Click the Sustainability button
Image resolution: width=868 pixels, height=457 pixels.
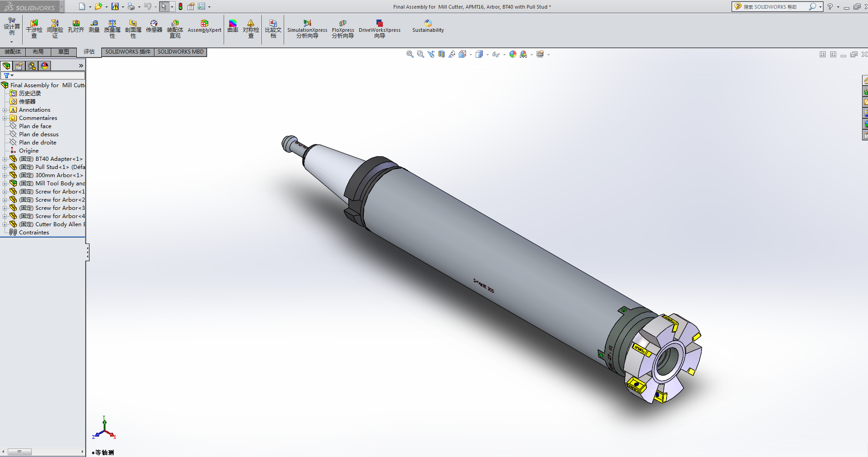click(428, 26)
